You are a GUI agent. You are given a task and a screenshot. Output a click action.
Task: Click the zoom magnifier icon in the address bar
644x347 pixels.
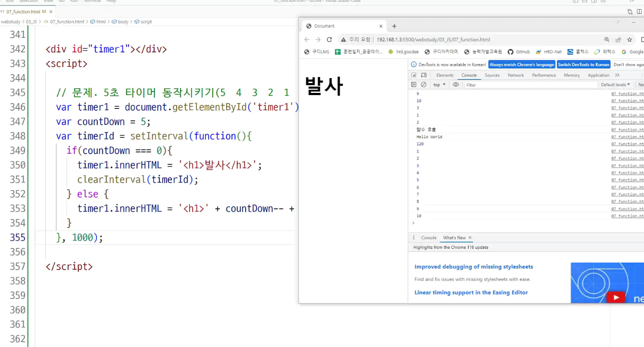pos(607,40)
